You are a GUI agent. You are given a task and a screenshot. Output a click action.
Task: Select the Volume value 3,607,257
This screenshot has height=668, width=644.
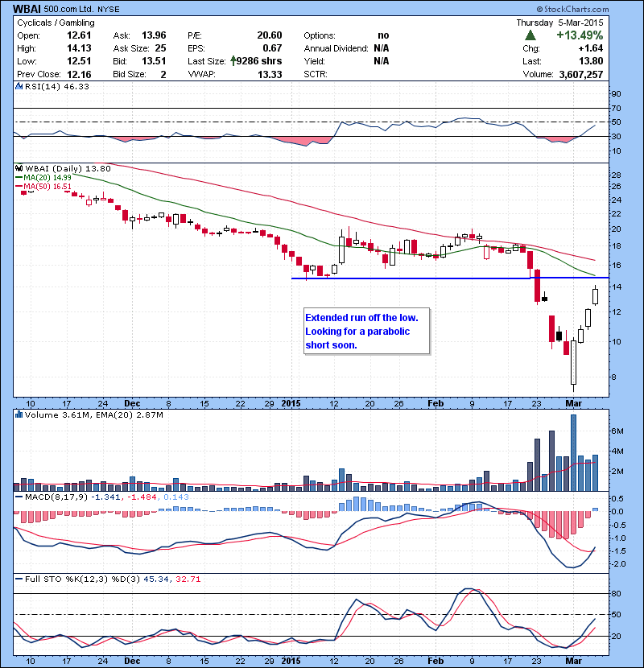[581, 75]
